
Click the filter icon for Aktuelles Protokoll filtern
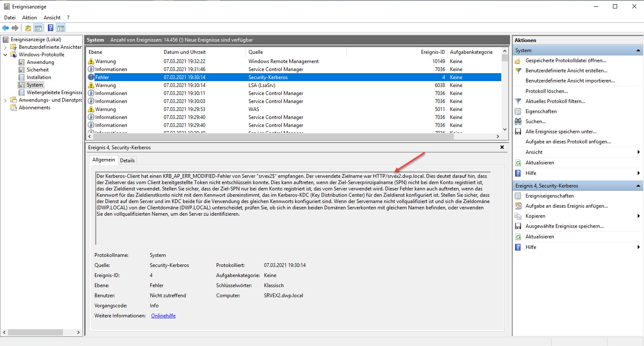(518, 101)
